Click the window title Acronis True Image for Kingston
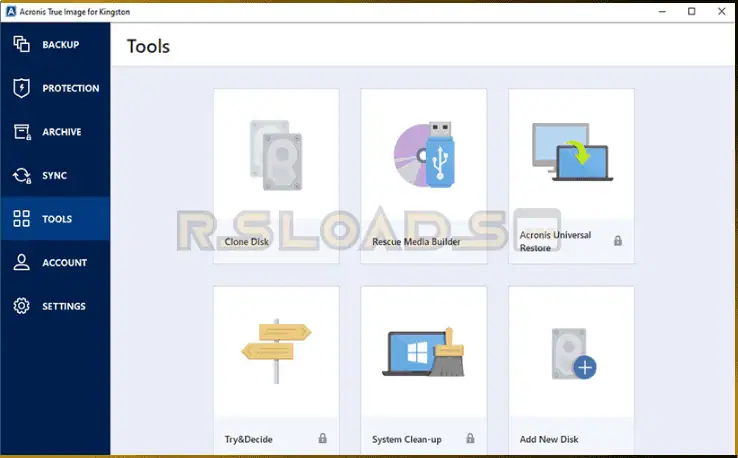Image resolution: width=738 pixels, height=458 pixels. (x=74, y=12)
